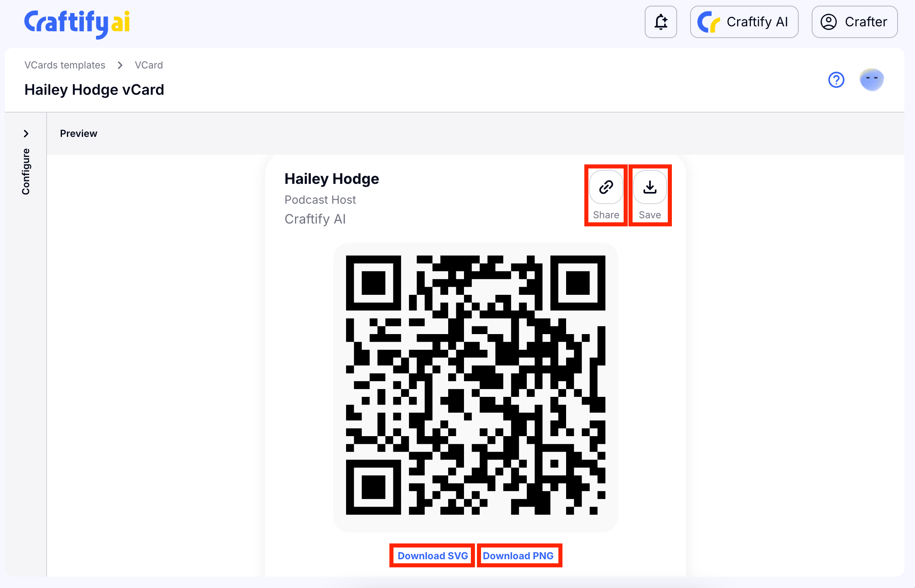
Task: Expand the Configure side panel chevron
Action: (x=26, y=134)
